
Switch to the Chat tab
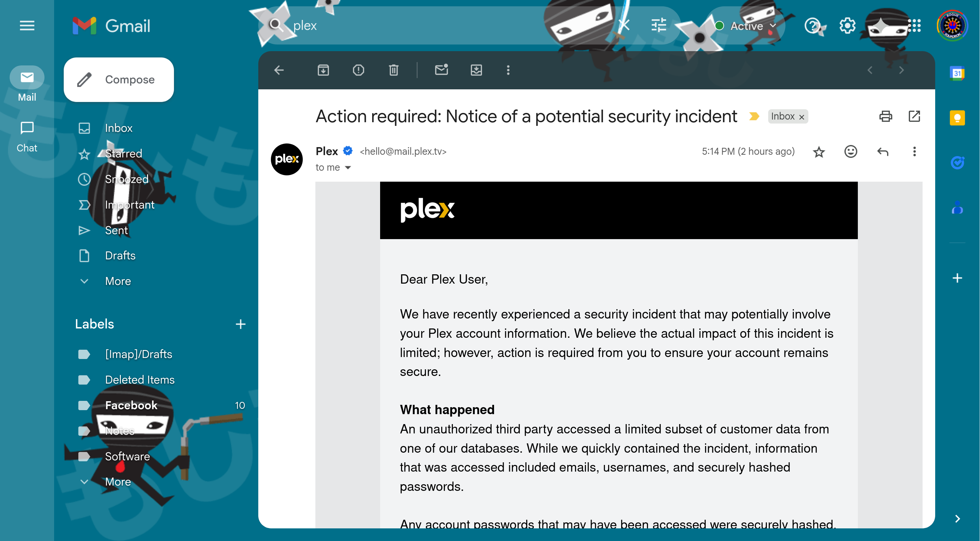tap(27, 136)
